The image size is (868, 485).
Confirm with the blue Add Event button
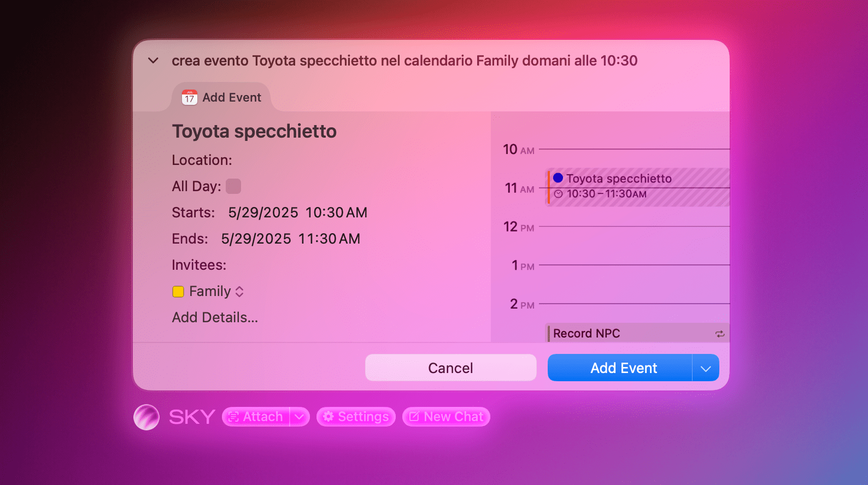point(620,368)
